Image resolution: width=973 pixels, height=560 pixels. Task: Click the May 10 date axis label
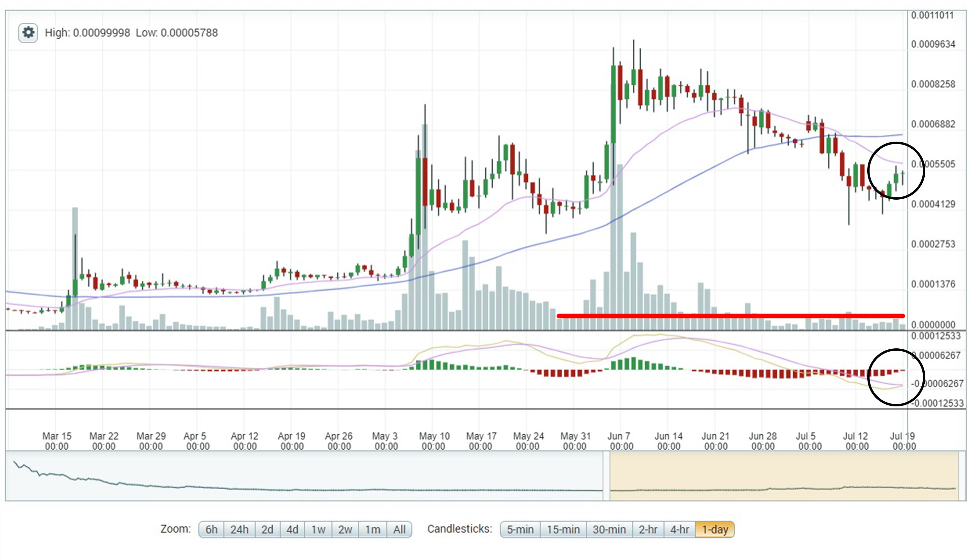pos(434,441)
